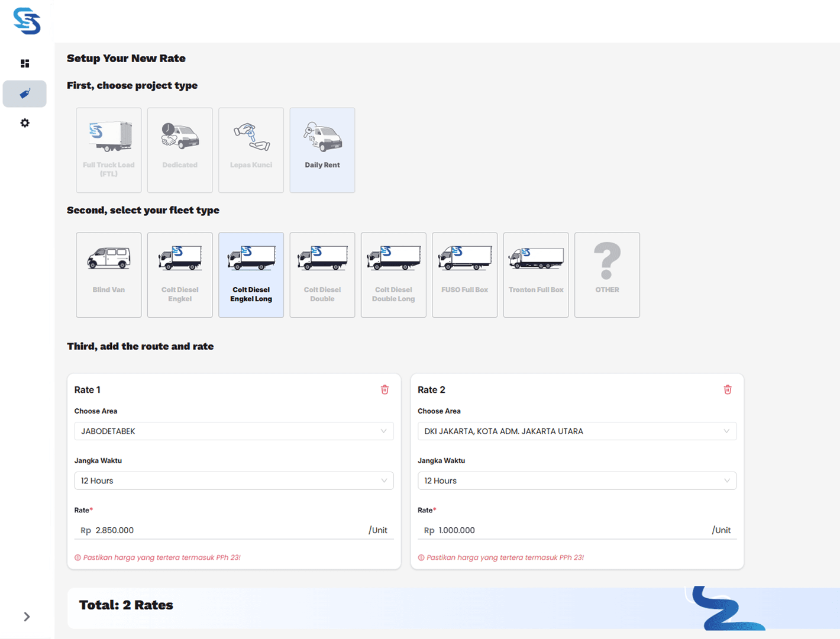Select FUSO Full Box fleet type
Screen dimensions: 840x639
464,275
